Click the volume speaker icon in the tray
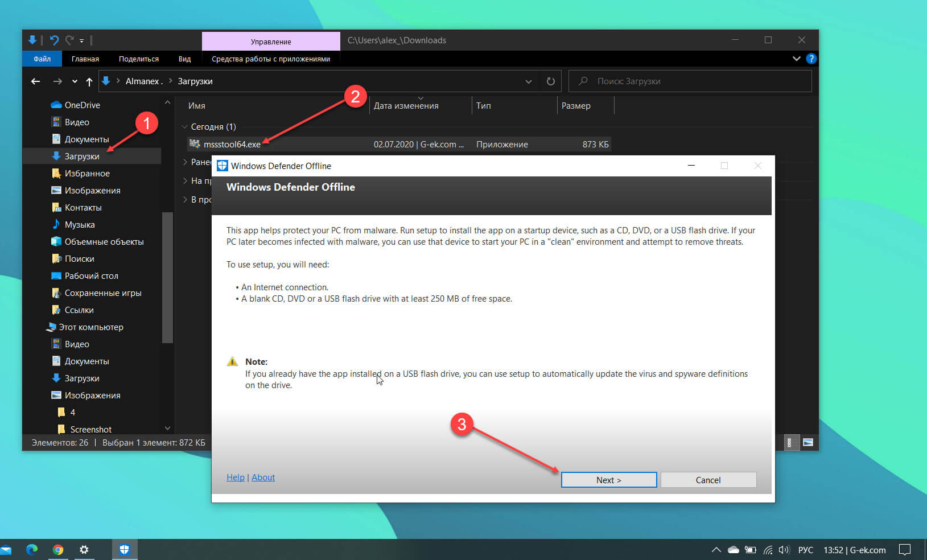 (x=784, y=549)
